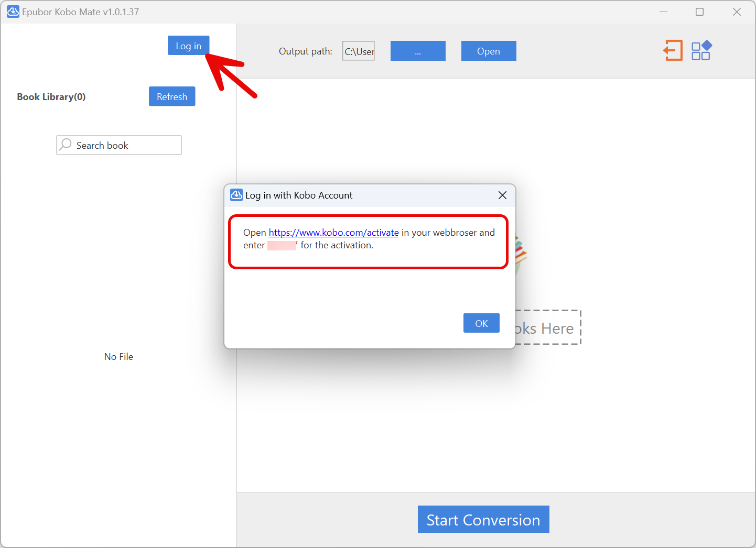
Task: Open the output folder
Action: point(489,51)
